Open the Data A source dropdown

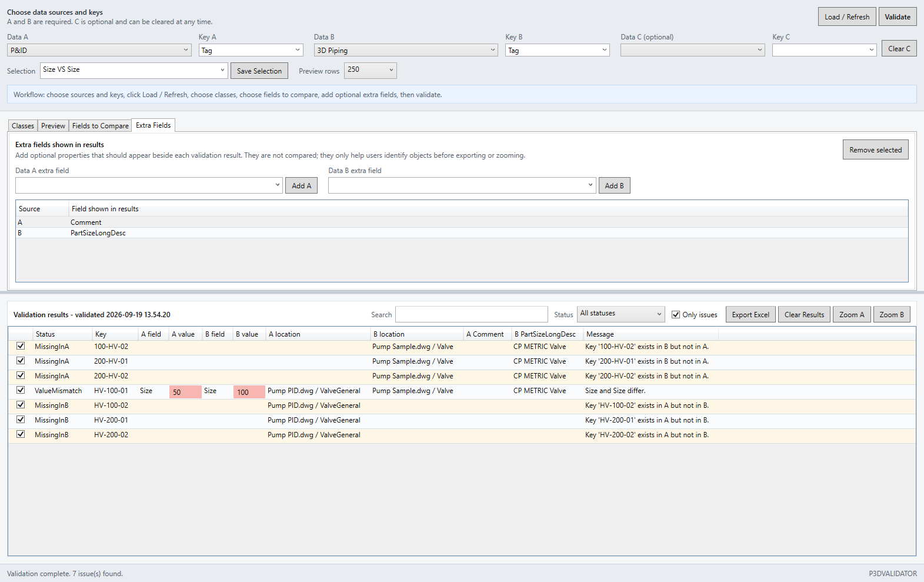pos(99,50)
